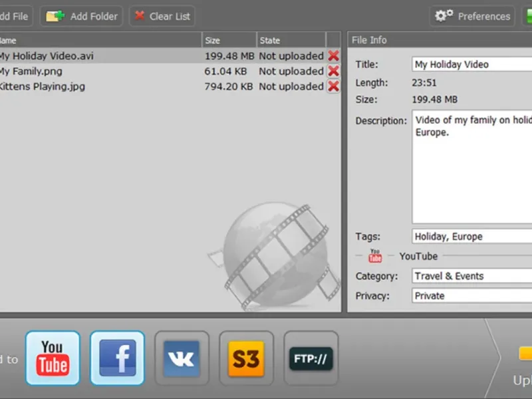Click into the Description text area
This screenshot has width=532, height=399.
click(472, 167)
